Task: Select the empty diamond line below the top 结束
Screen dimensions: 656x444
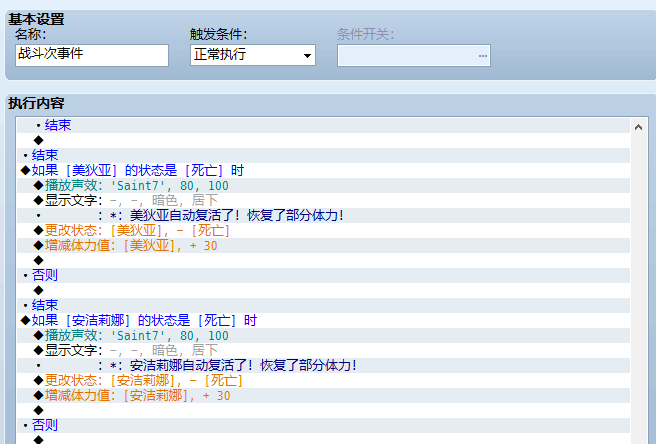Action: (x=323, y=141)
